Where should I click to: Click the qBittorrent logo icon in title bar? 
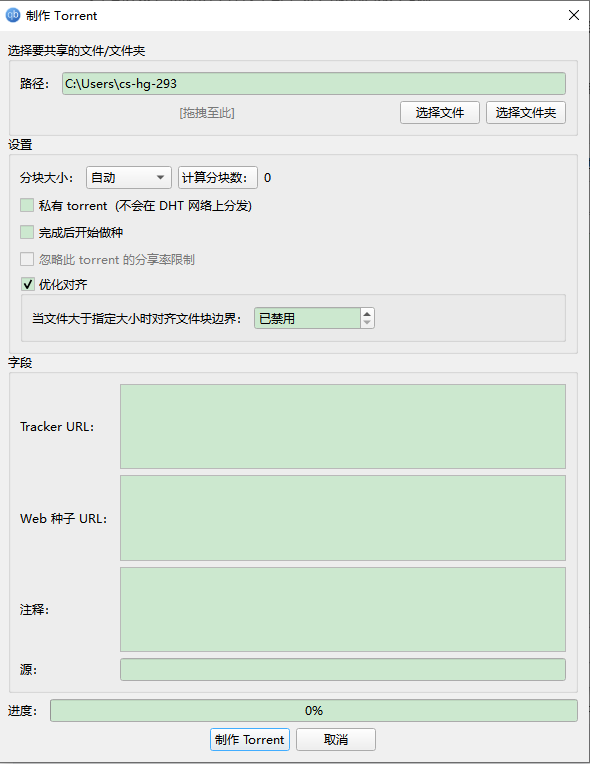click(x=13, y=15)
